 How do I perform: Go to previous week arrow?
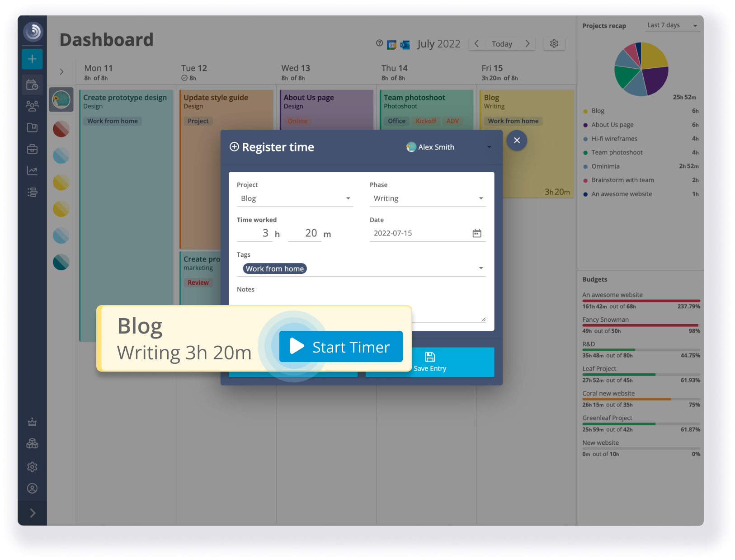[x=476, y=44]
